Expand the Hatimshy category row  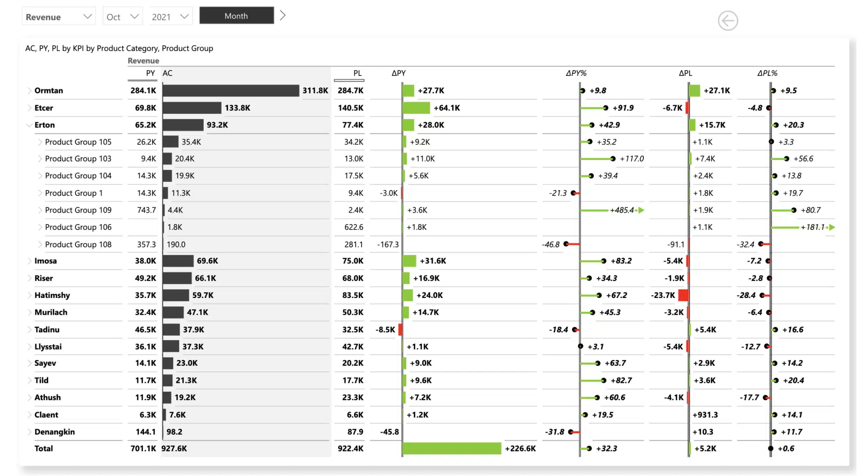click(29, 295)
